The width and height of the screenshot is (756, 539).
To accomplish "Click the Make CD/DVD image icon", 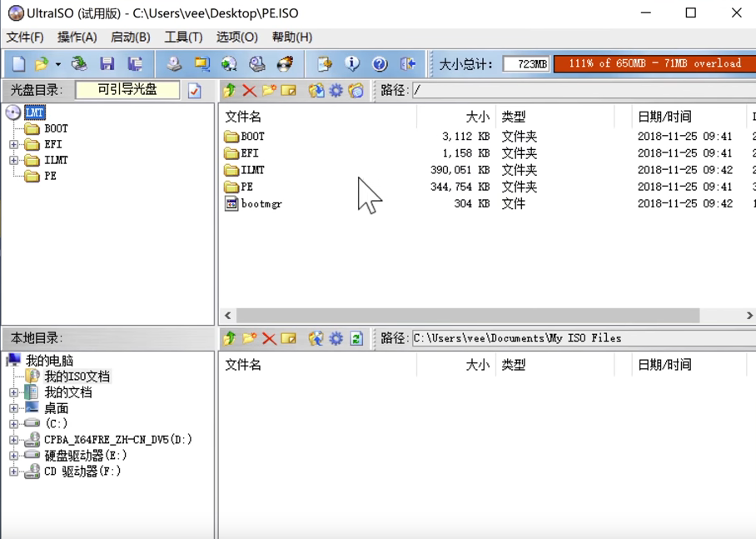I will tap(174, 63).
